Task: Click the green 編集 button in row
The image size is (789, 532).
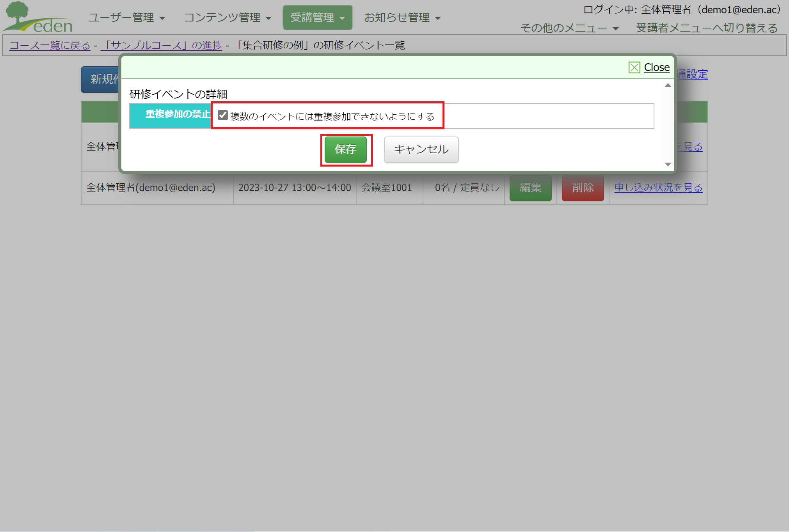Action: pos(530,188)
